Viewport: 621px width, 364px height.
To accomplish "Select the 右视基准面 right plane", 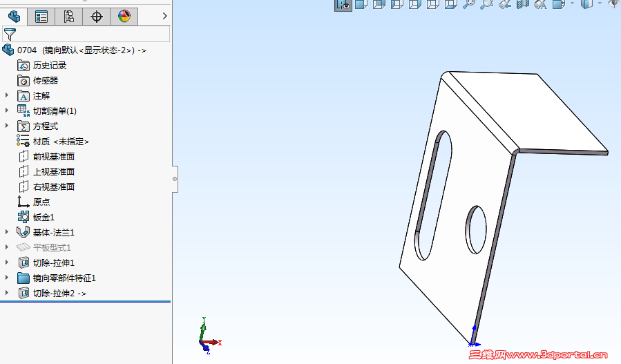I will pyautogui.click(x=54, y=187).
